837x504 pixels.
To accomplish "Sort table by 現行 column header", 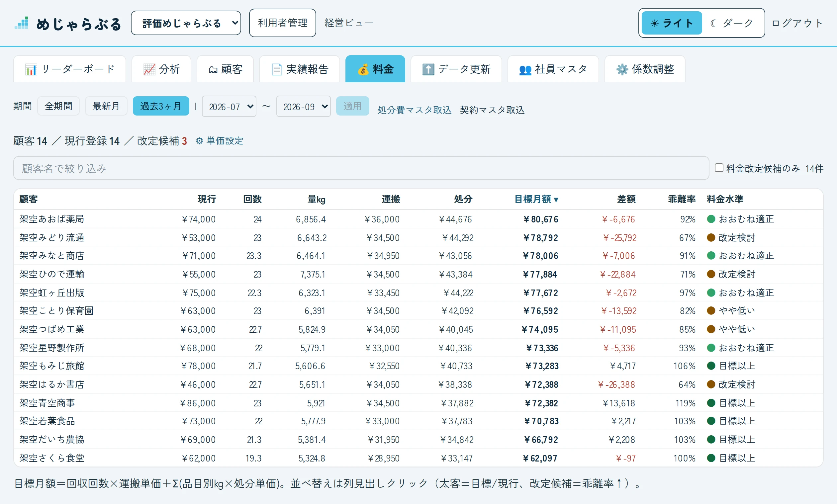I will click(207, 199).
